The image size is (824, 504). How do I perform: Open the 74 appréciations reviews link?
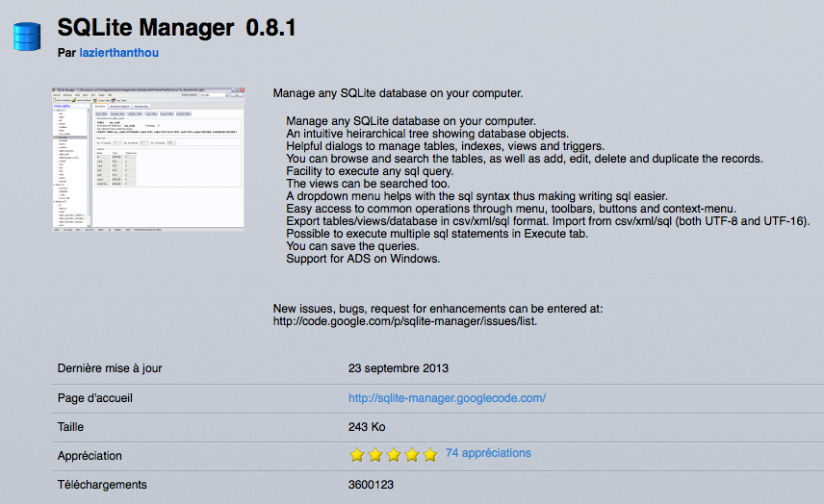coord(488,453)
